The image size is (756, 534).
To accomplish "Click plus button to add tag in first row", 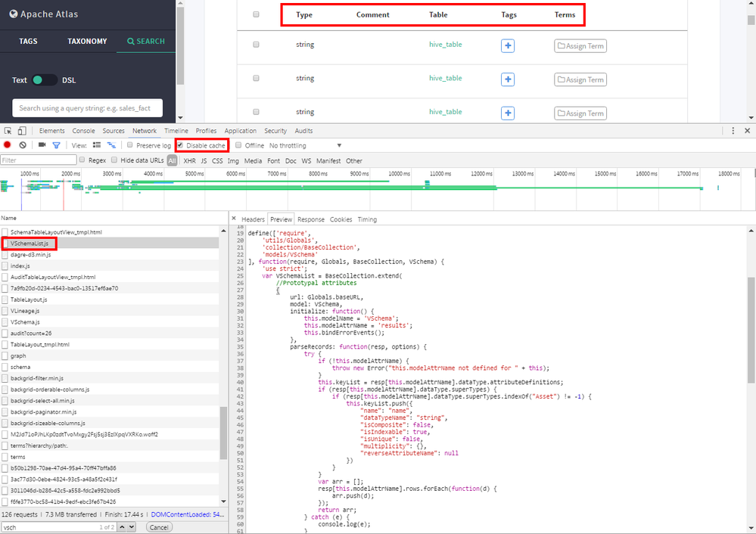I will [x=508, y=46].
